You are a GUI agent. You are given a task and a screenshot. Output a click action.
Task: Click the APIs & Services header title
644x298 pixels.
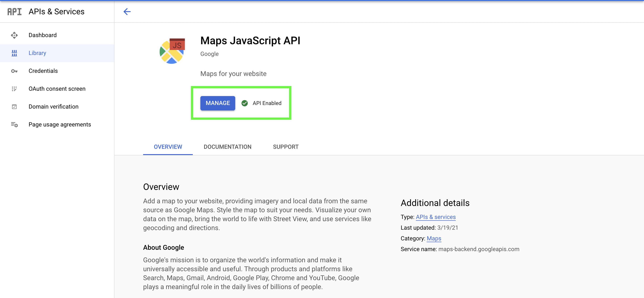57,11
